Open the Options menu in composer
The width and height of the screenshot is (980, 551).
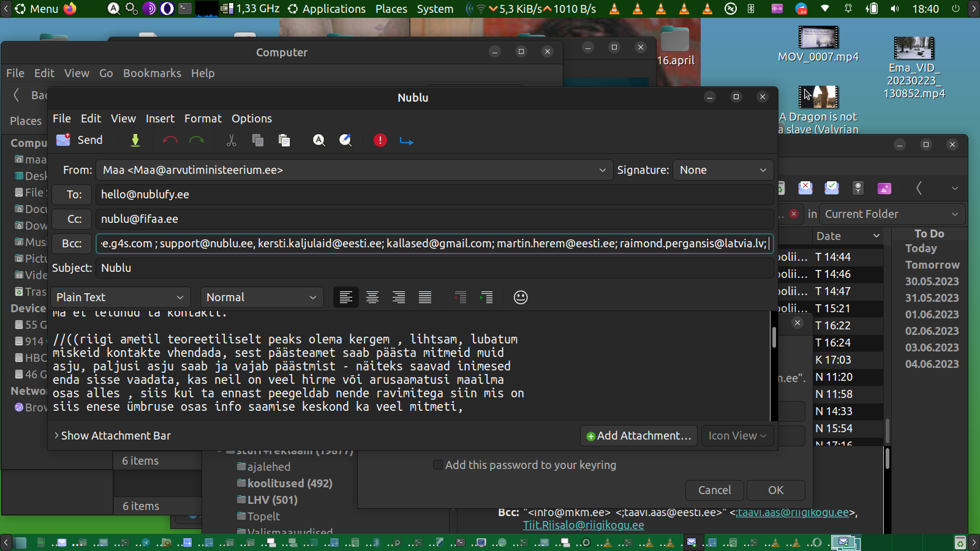pyautogui.click(x=251, y=119)
